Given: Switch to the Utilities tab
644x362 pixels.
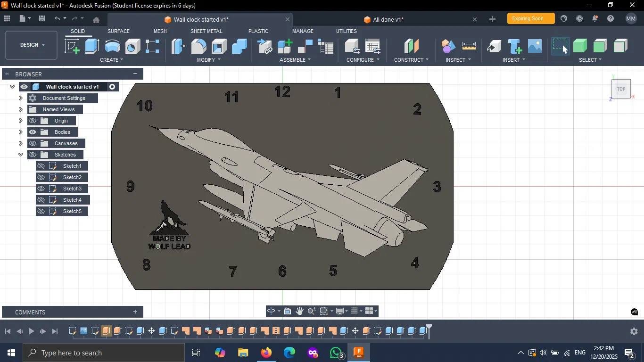Looking at the screenshot, I should (x=347, y=31).
